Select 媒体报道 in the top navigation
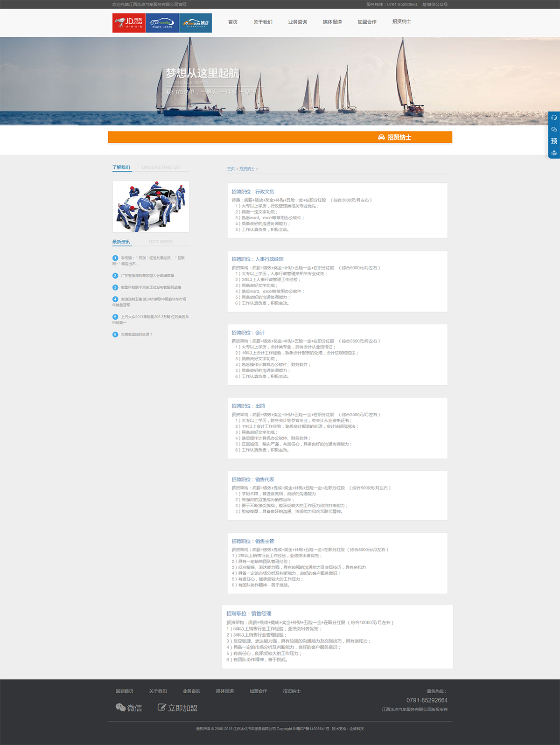Image resolution: width=560 pixels, height=745 pixels. coord(332,22)
